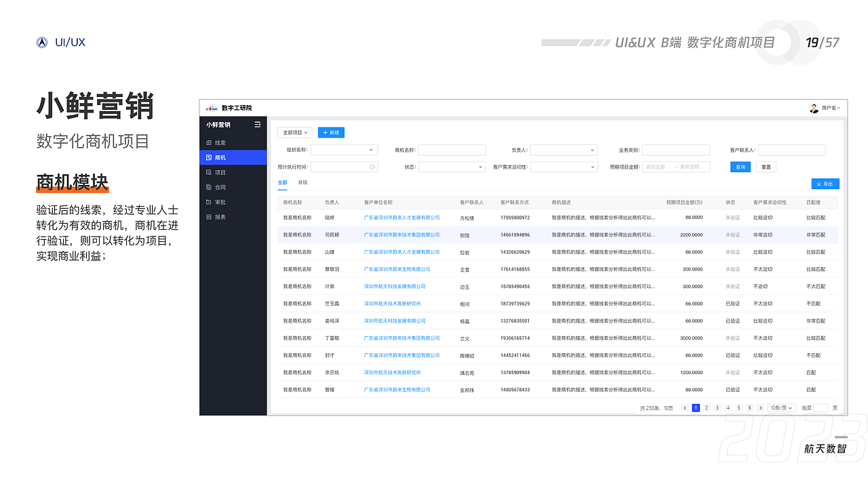The image size is (868, 488).
Task: Expand the 状态 filter dropdown
Action: click(x=452, y=167)
